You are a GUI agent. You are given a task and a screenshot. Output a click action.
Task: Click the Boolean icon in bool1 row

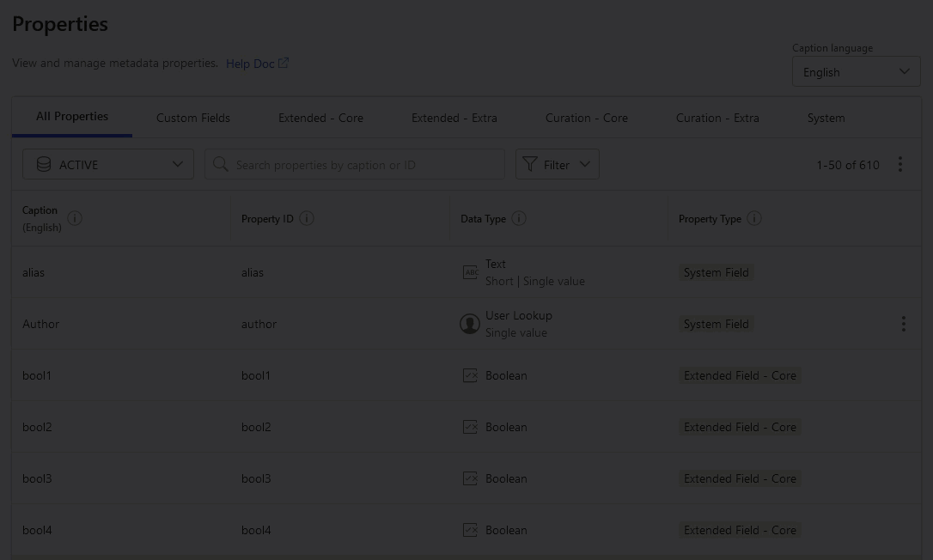(470, 375)
